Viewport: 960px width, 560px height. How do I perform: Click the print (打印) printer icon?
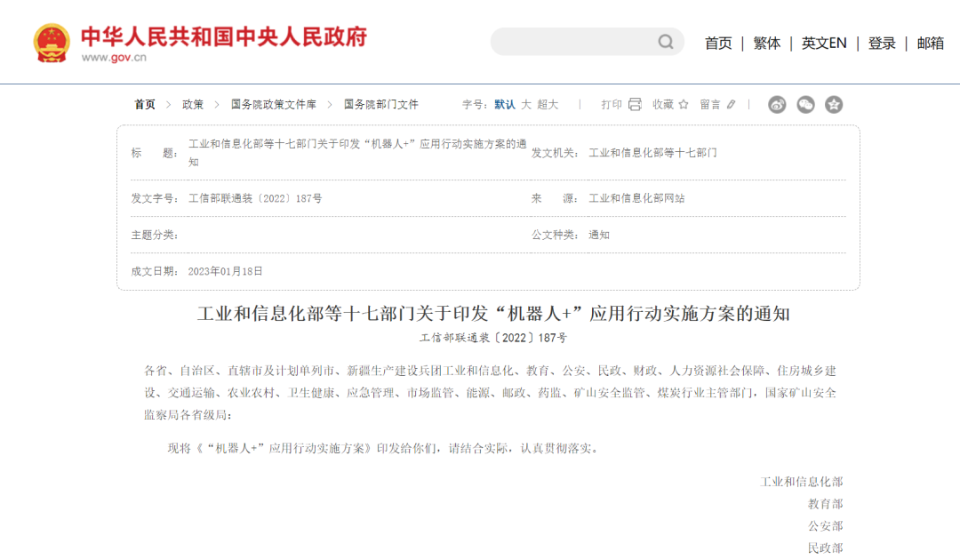click(635, 104)
